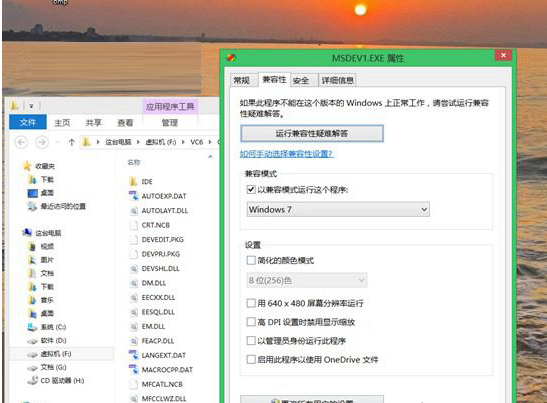Image resolution: width=547 pixels, height=403 pixels.
Task: Expand breadcrumb arrow after 虚拟机 (F:)
Action: 183,142
